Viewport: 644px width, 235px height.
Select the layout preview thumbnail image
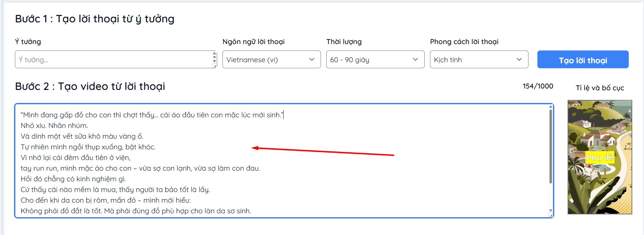(600, 157)
